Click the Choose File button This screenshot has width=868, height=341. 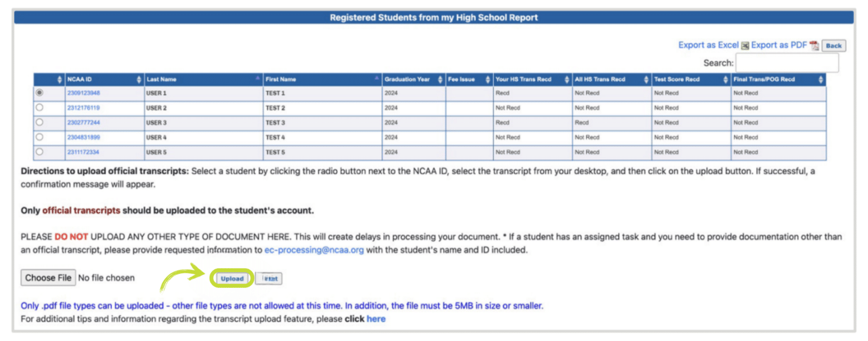click(x=48, y=277)
